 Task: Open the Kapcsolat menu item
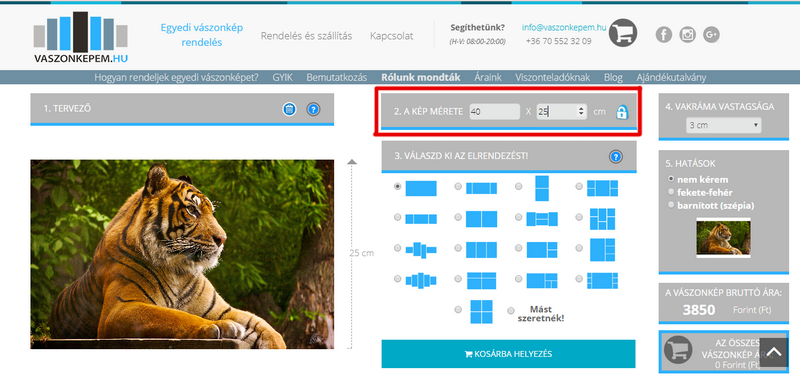pos(392,36)
